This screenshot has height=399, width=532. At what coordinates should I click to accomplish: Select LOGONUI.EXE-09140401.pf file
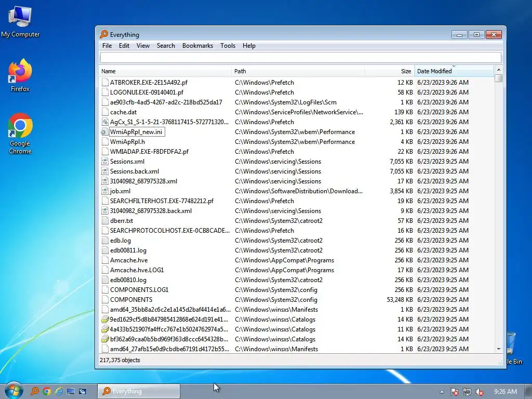click(147, 92)
